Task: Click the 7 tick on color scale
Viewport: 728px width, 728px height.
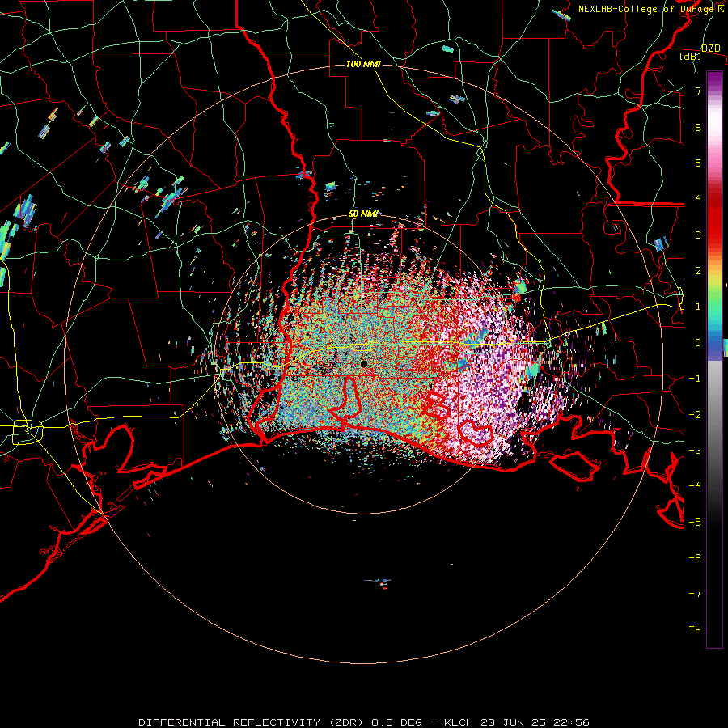Action: tap(698, 91)
